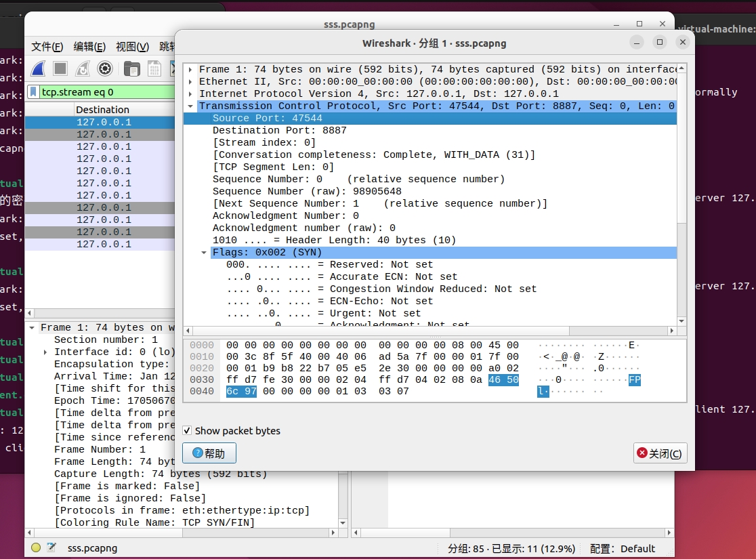
Task: Click sss.pcapng file name in status bar
Action: pos(93,548)
